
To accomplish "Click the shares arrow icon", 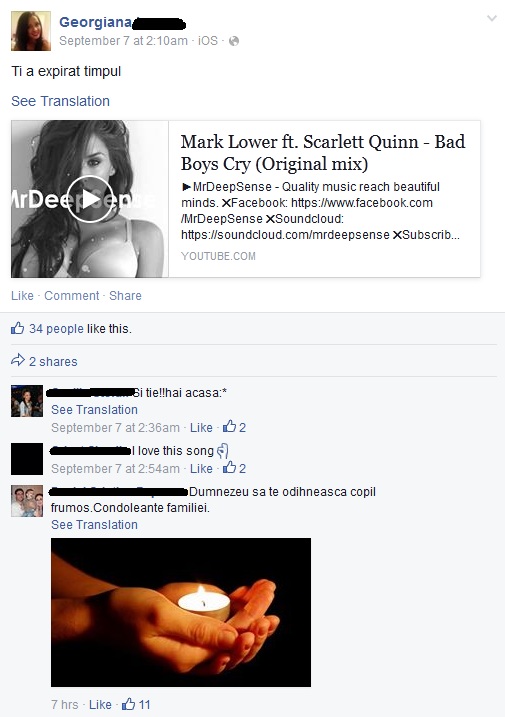I will click(17, 360).
